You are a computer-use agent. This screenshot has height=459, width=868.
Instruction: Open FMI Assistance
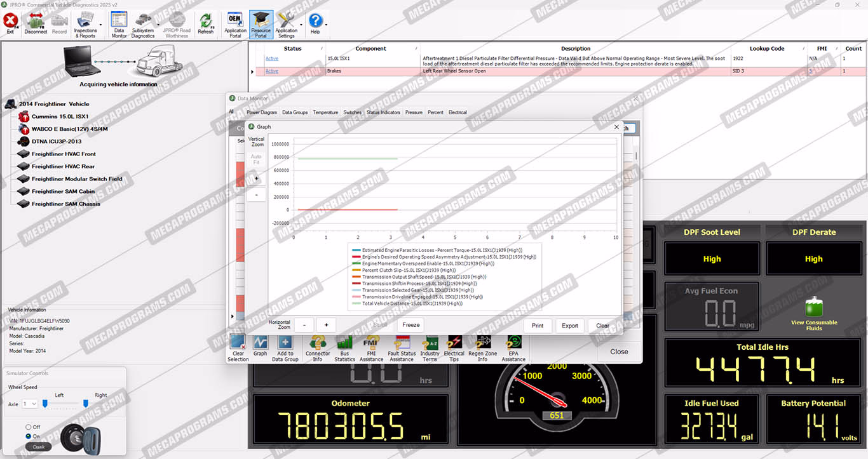[x=371, y=349]
